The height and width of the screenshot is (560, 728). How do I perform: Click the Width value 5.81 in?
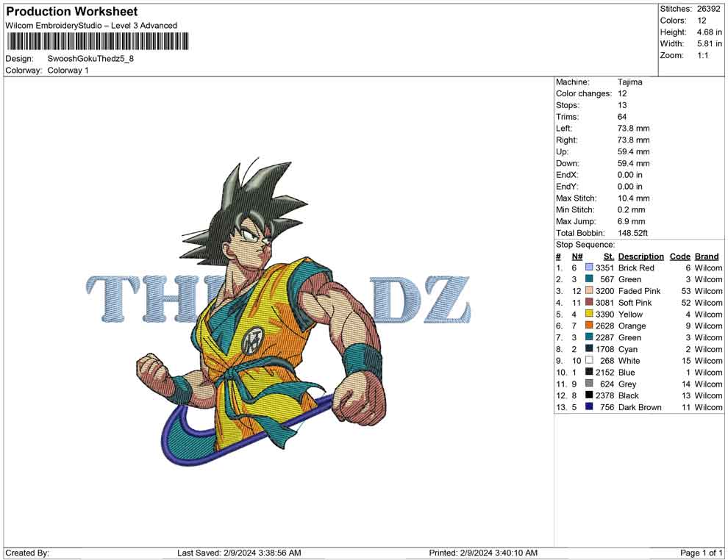coord(709,43)
